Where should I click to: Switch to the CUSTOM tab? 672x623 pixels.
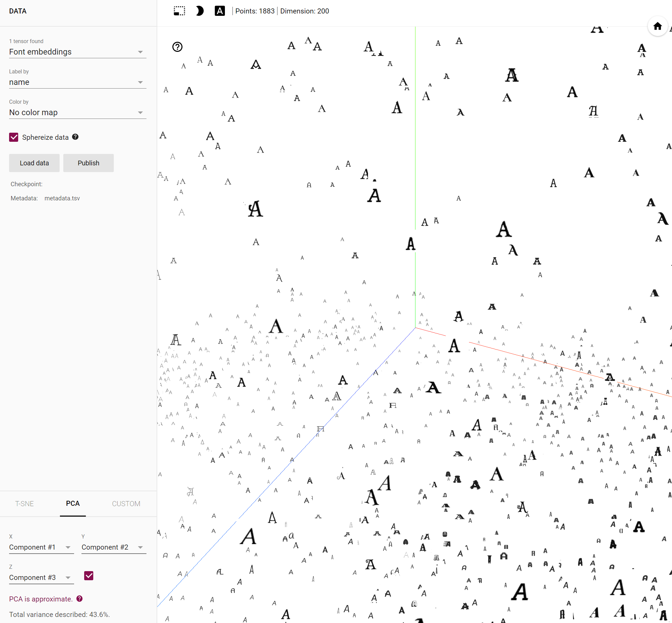[x=126, y=504]
